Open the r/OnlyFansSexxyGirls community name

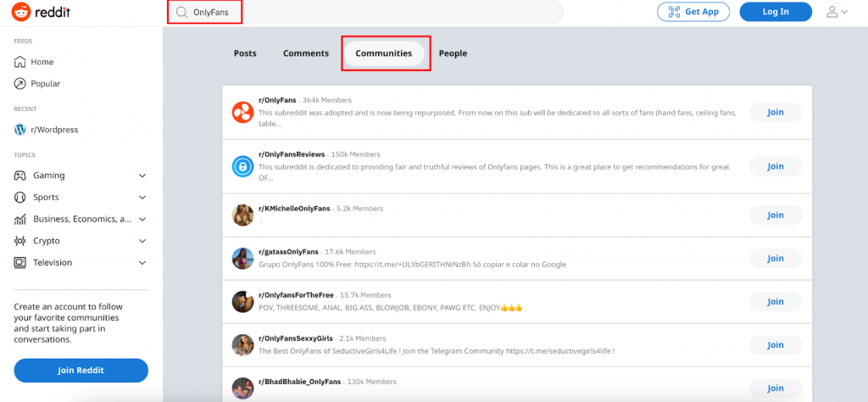pyautogui.click(x=294, y=338)
